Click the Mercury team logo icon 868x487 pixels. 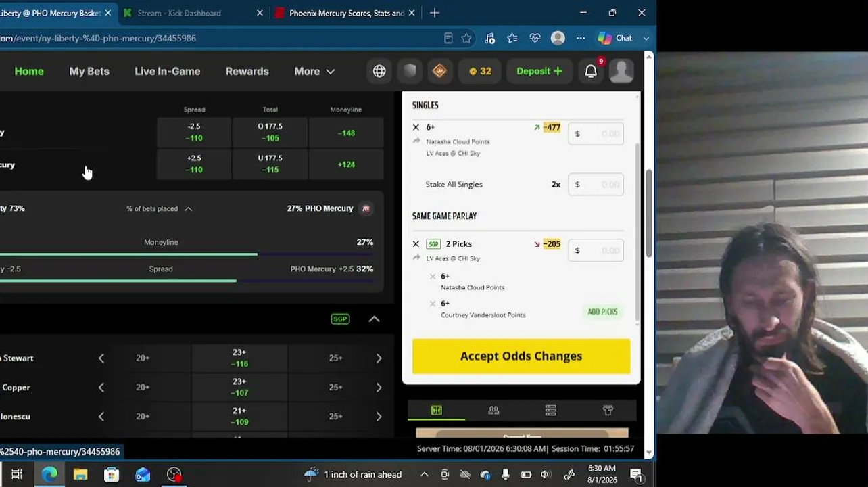point(366,208)
